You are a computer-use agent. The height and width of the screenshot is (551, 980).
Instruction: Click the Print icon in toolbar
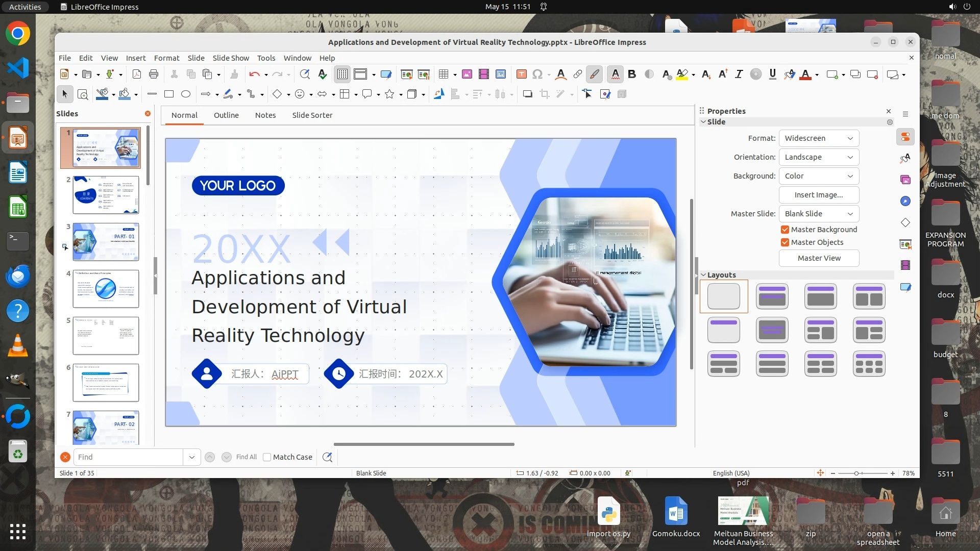coord(154,74)
